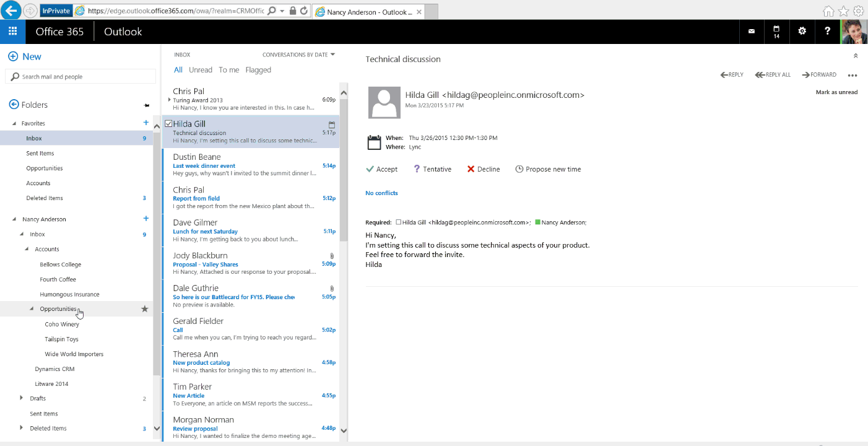Open the settings gear in Office header
Screen dimensions: 868x446
pyautogui.click(x=802, y=32)
